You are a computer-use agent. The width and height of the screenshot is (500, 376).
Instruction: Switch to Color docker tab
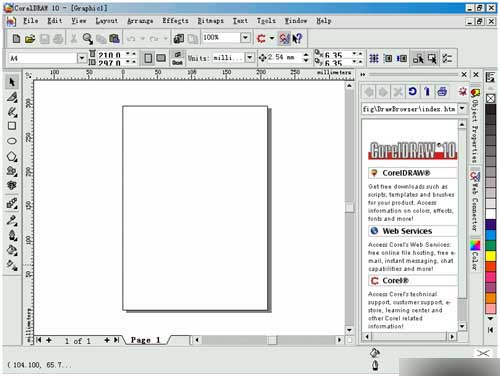pyautogui.click(x=475, y=255)
